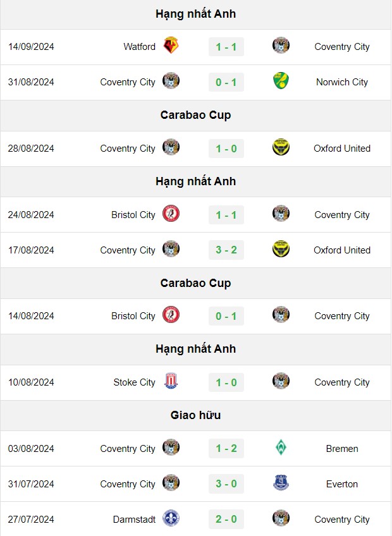Image resolution: width=392 pixels, height=536 pixels.
Task: Click the Norwich City crest icon
Action: (x=281, y=81)
